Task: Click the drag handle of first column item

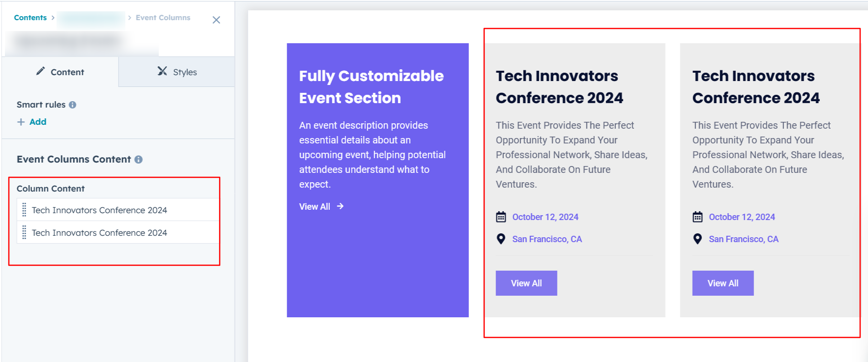Action: point(24,210)
